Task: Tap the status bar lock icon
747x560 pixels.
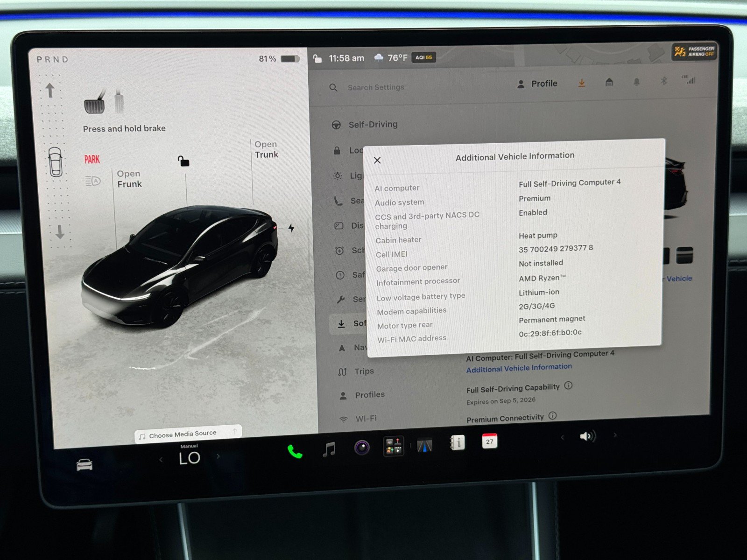Action: 317,58
